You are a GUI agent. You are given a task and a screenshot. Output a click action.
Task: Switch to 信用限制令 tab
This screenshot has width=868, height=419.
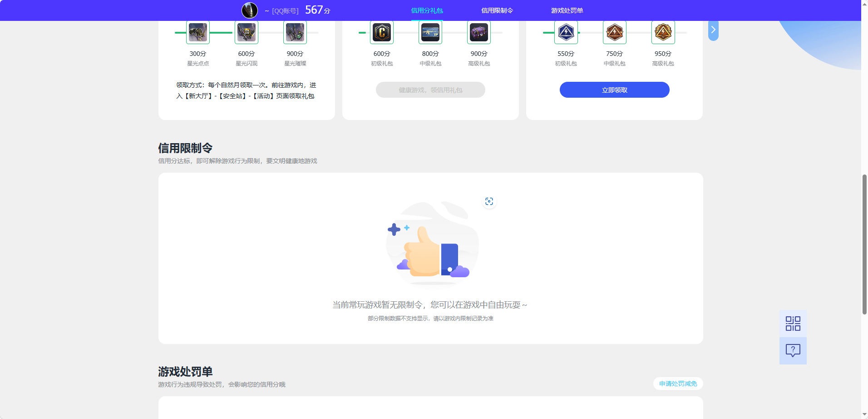pos(497,10)
